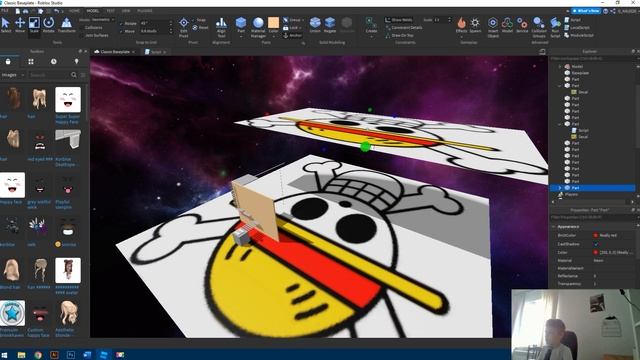Open the Images category dropdown in Toolbox
The height and width of the screenshot is (360, 640).
pyautogui.click(x=13, y=75)
